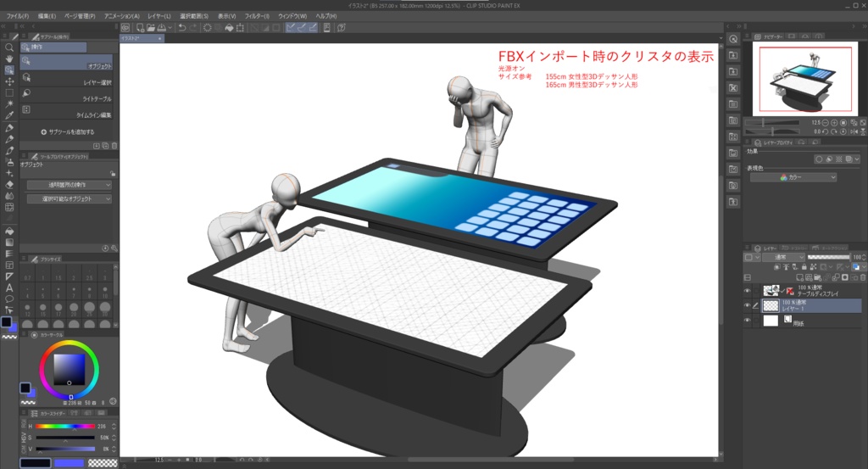868x469 pixels.
Task: Select the Balloon tool
Action: (x=8, y=299)
